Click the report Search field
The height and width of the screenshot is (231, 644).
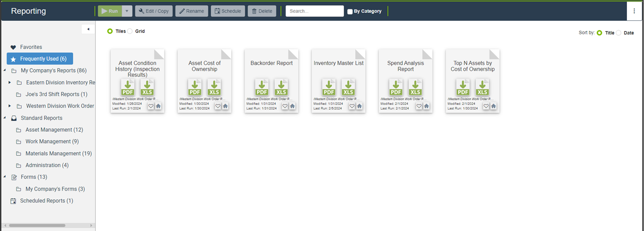[314, 11]
